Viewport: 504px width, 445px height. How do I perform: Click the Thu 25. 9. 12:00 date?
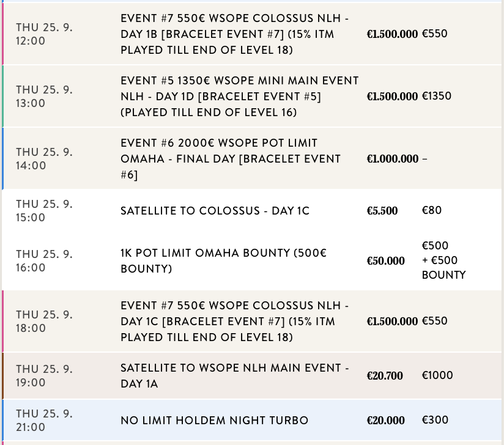[x=44, y=34]
